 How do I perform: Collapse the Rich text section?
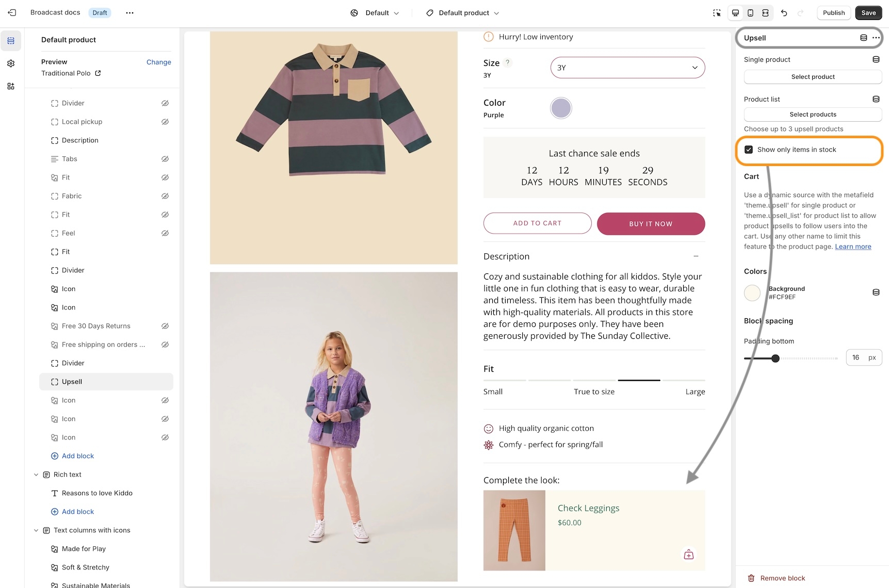[36, 475]
